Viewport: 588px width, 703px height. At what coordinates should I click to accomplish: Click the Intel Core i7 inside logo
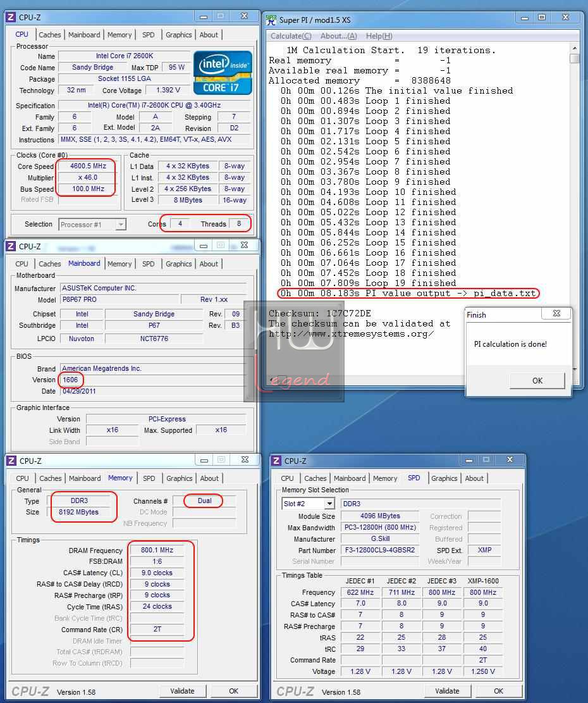coord(223,73)
